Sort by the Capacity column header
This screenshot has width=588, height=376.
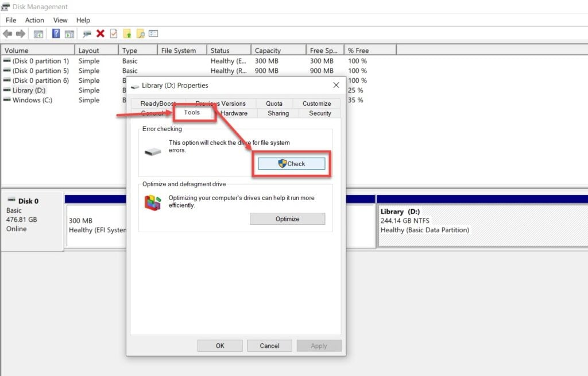click(x=278, y=51)
